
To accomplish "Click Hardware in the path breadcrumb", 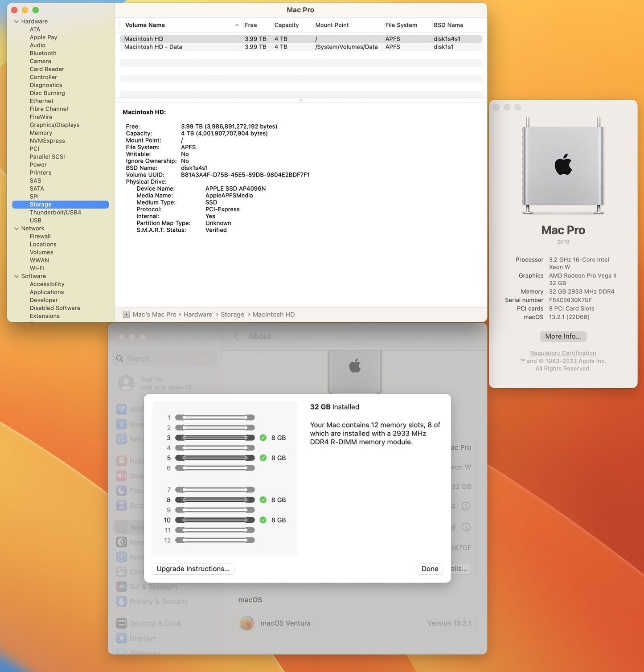I will pyautogui.click(x=198, y=315).
